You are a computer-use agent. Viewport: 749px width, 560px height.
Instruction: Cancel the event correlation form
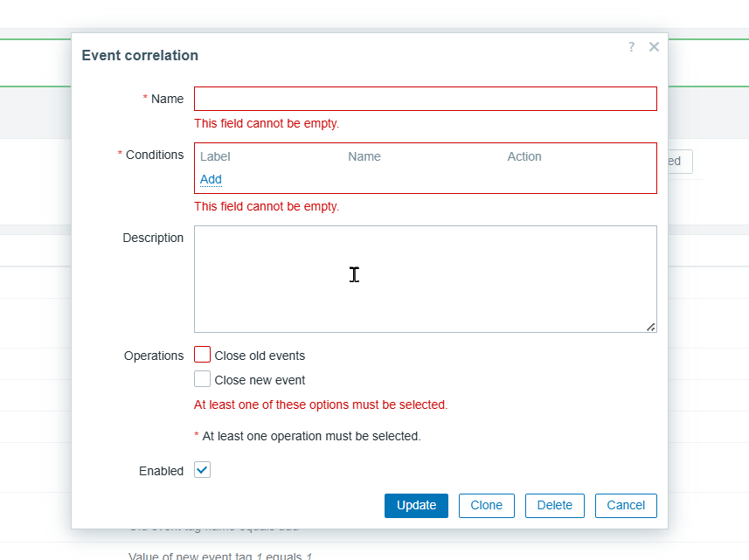point(626,505)
